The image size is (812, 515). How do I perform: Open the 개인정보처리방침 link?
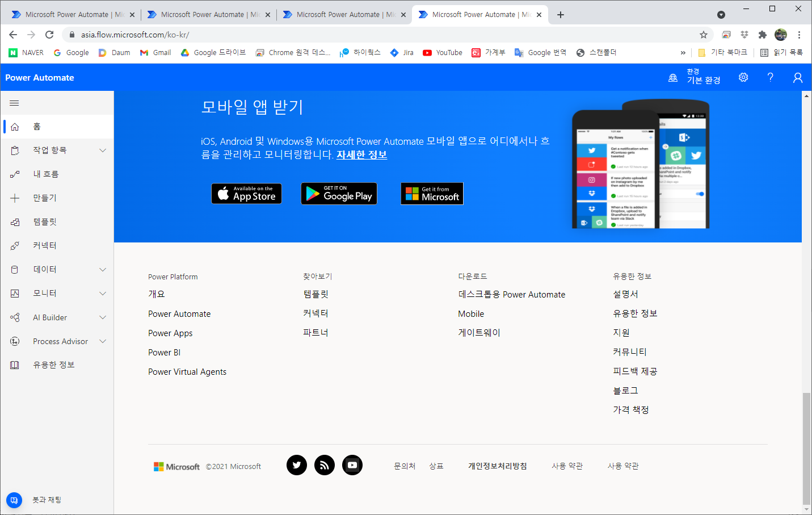[x=497, y=466]
